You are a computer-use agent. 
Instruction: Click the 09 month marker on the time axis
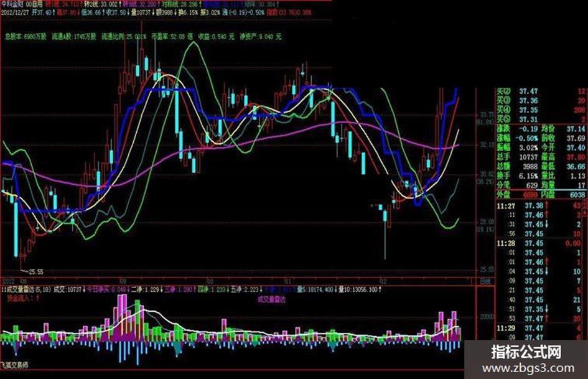pyautogui.click(x=123, y=281)
